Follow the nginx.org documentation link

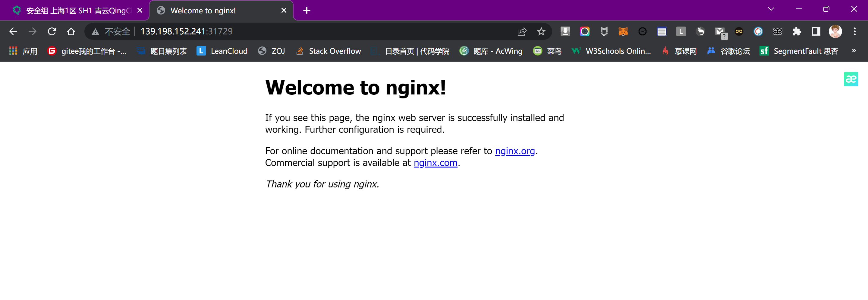(x=515, y=151)
